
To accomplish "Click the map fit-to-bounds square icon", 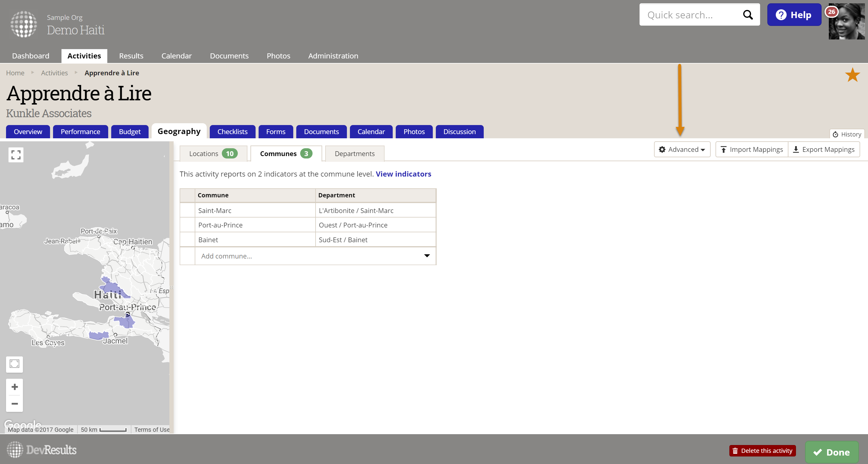I will [x=14, y=364].
